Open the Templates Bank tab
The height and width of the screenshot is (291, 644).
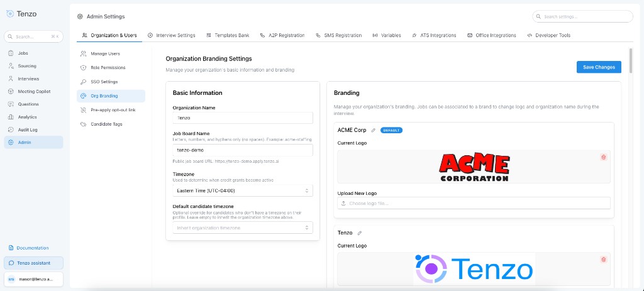[228, 35]
